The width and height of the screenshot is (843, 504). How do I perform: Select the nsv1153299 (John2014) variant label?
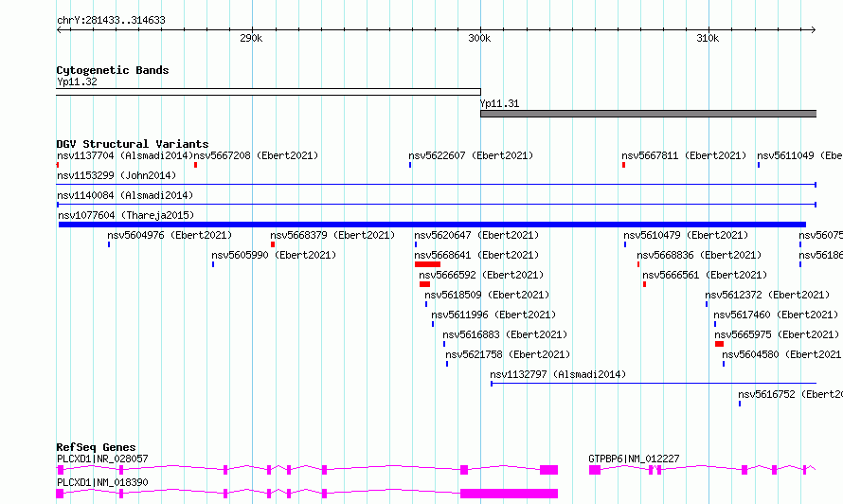click(117, 176)
